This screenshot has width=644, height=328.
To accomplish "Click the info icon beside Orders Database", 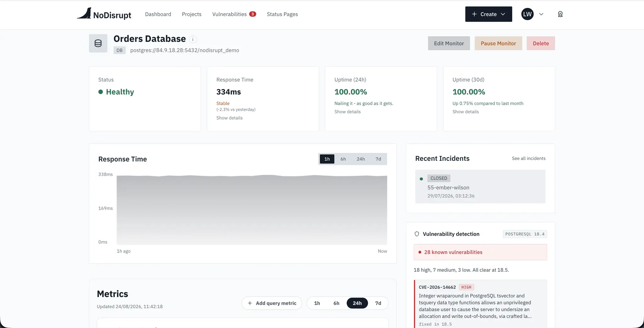I will coord(193,39).
